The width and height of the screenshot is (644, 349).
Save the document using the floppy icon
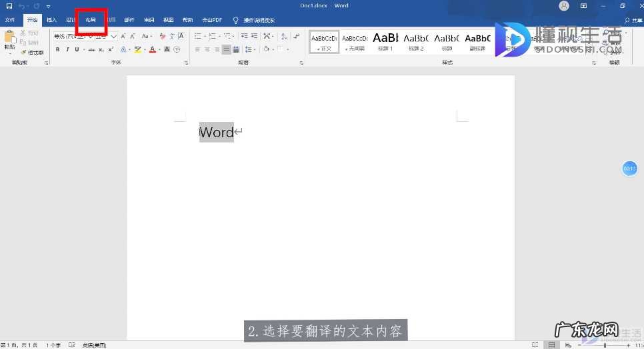9,6
